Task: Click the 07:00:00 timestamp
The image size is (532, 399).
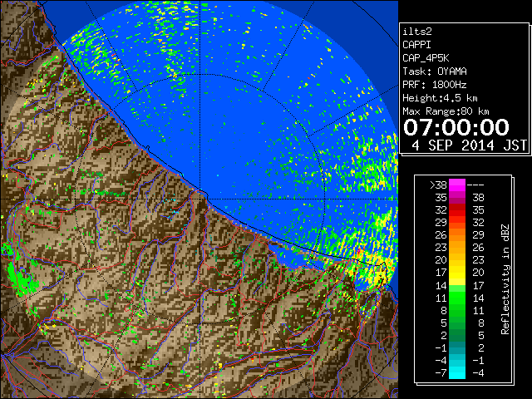Action: coord(456,127)
